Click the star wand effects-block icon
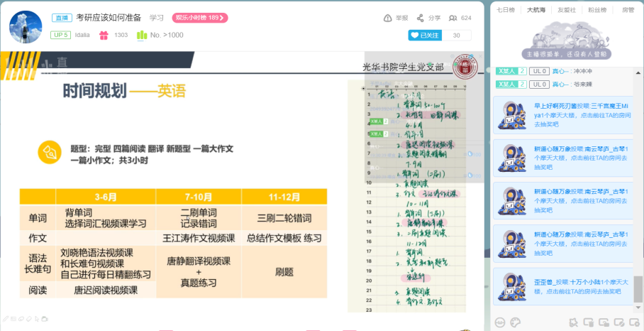The width and height of the screenshot is (644, 331). pos(574,322)
